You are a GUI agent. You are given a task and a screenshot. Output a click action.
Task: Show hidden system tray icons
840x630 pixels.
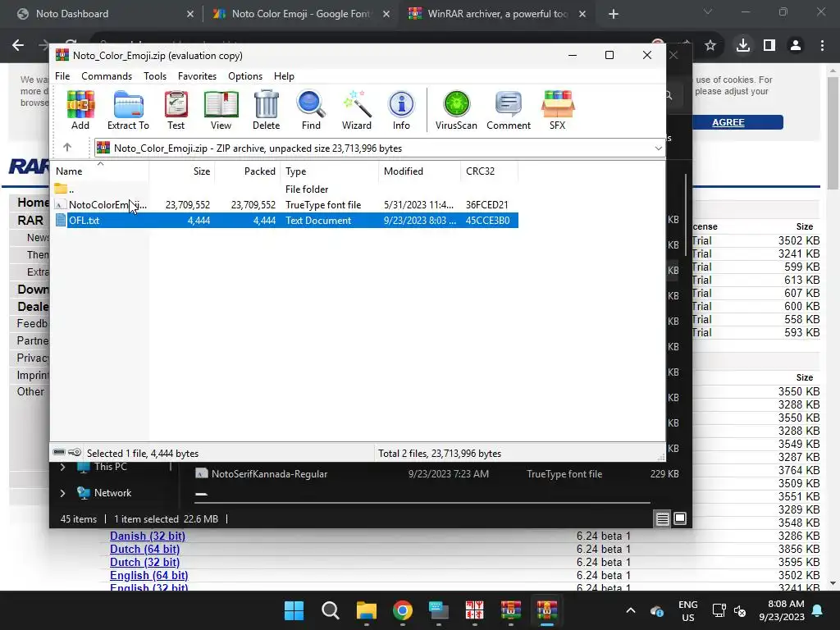631,610
